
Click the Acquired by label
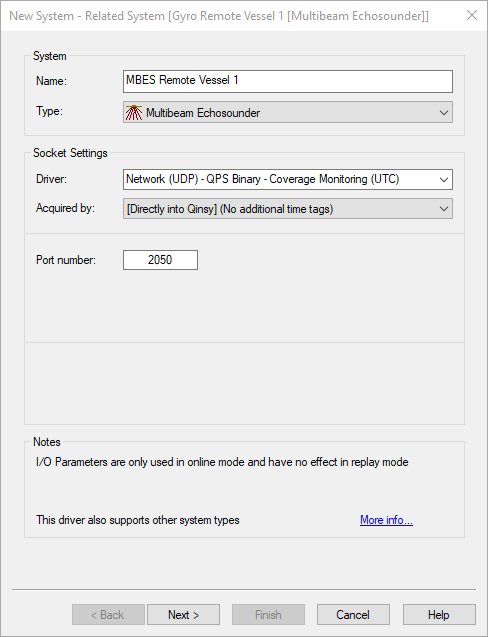65,208
